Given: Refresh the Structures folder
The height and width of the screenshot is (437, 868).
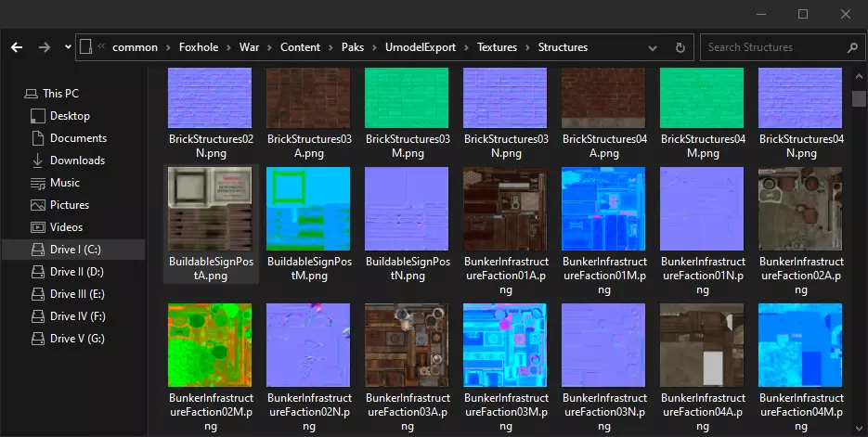Looking at the screenshot, I should click(680, 48).
